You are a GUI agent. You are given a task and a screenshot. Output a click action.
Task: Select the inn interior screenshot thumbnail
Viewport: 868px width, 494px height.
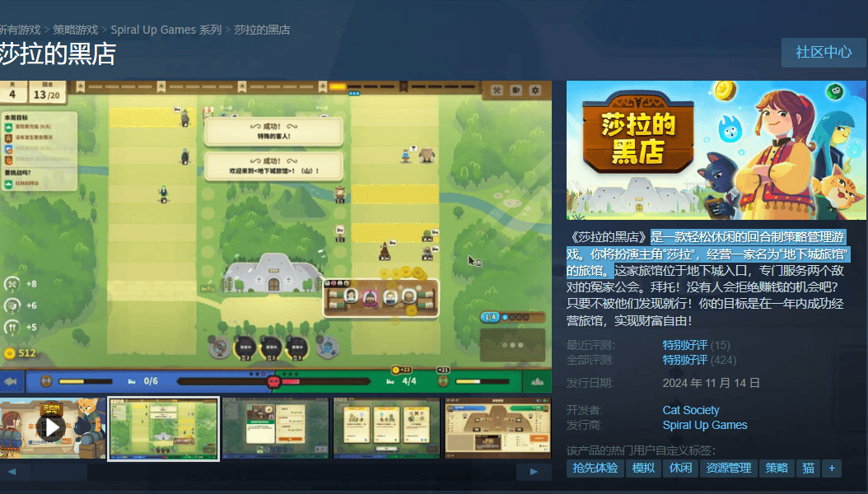tap(497, 428)
